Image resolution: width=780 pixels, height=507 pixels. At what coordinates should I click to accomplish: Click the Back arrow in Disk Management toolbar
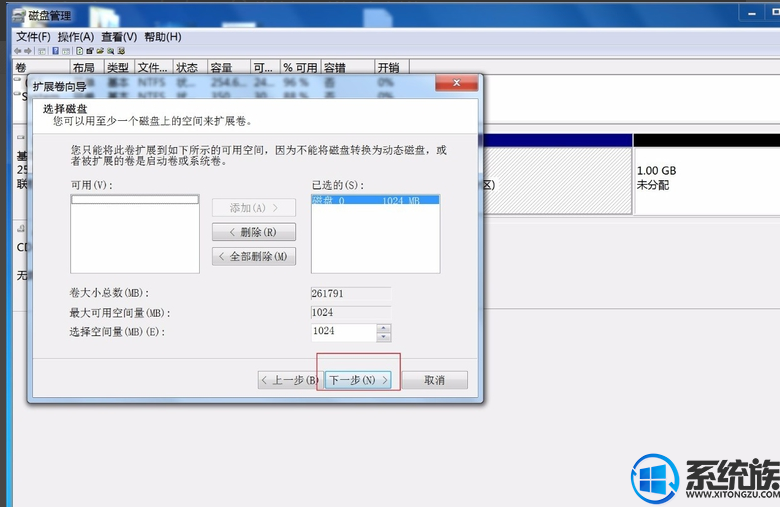pyautogui.click(x=17, y=51)
